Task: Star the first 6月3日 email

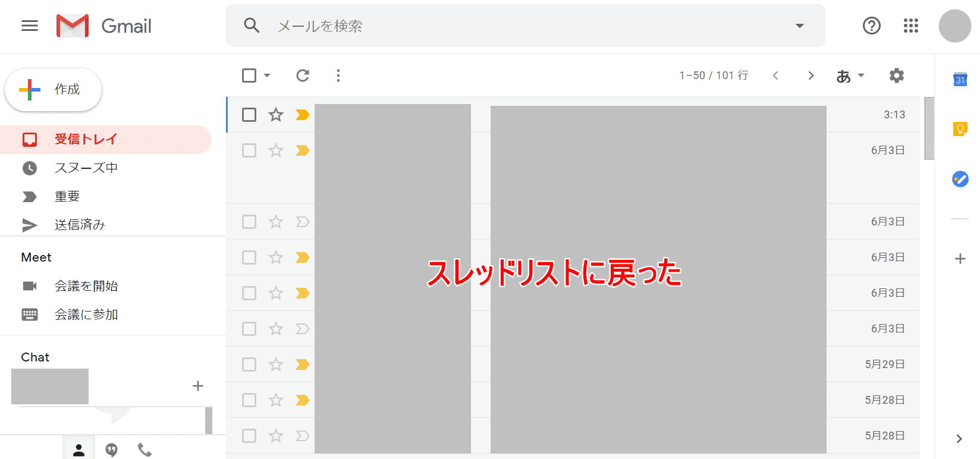Action: pos(276,150)
